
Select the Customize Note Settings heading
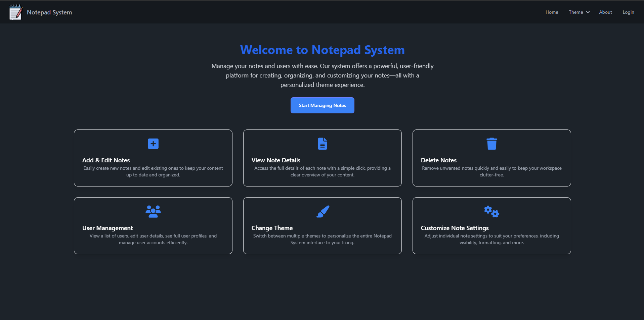[x=455, y=228]
